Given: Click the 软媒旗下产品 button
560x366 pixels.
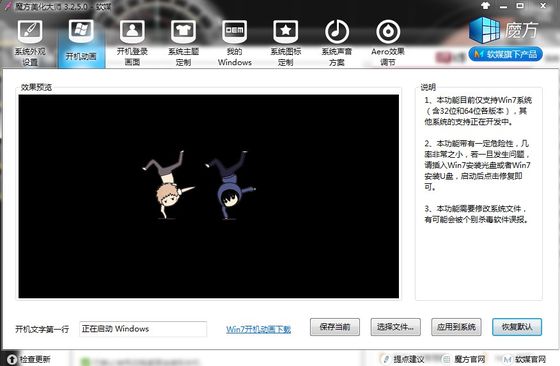Looking at the screenshot, I should point(506,54).
